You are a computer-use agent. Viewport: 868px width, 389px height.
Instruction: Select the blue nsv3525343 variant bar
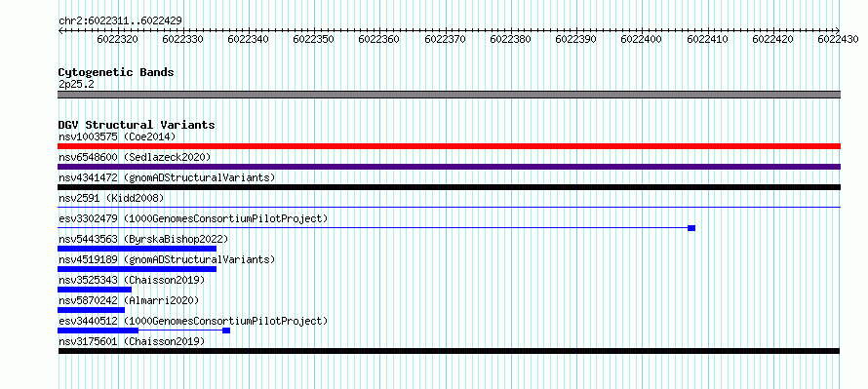[x=95, y=290]
